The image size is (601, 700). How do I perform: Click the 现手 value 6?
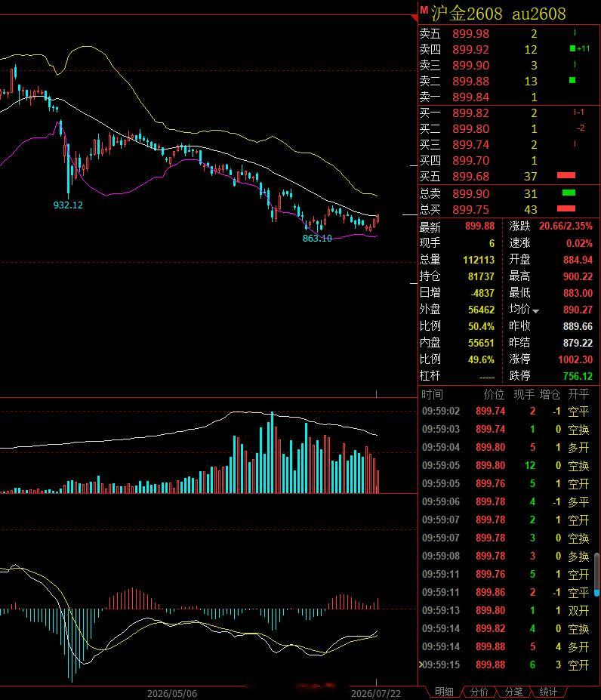[x=492, y=243]
